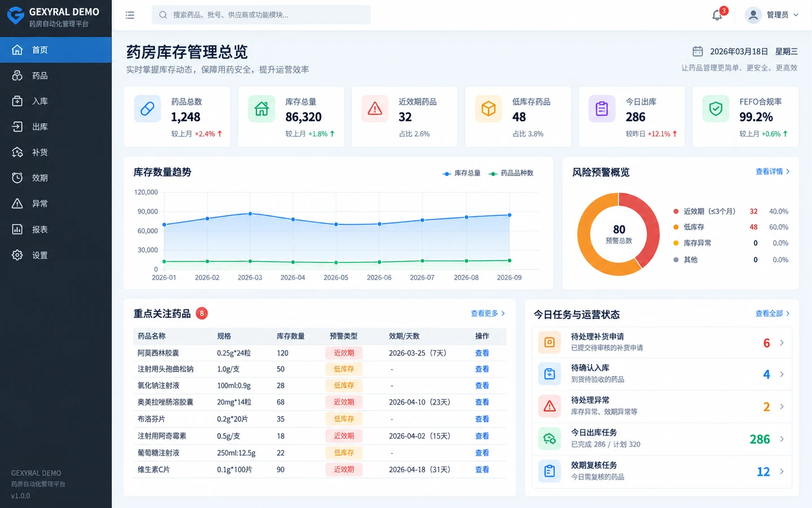Screen dimensions: 812x508
Task: Expand the 待确认入库 row chevron
Action: (782, 374)
